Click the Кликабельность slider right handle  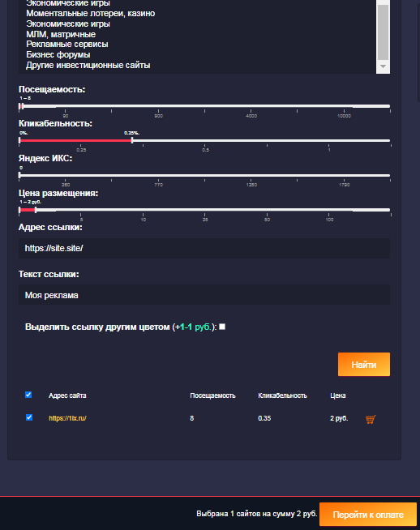pos(132,140)
